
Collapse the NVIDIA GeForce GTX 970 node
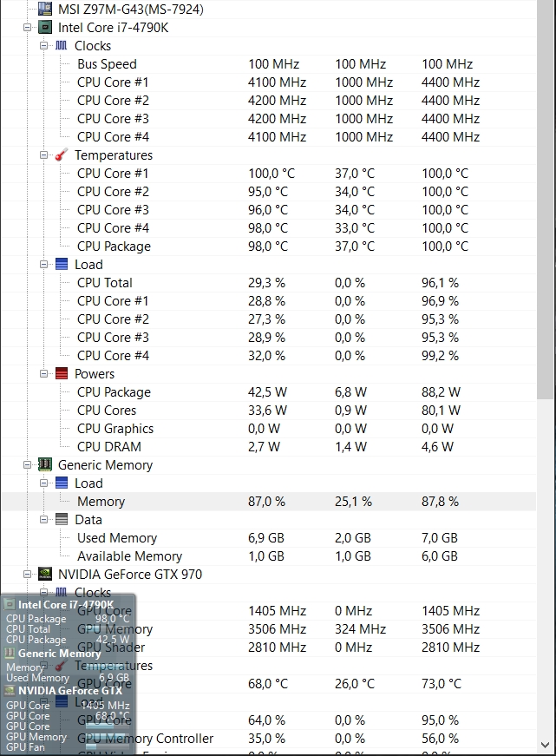click(x=28, y=575)
